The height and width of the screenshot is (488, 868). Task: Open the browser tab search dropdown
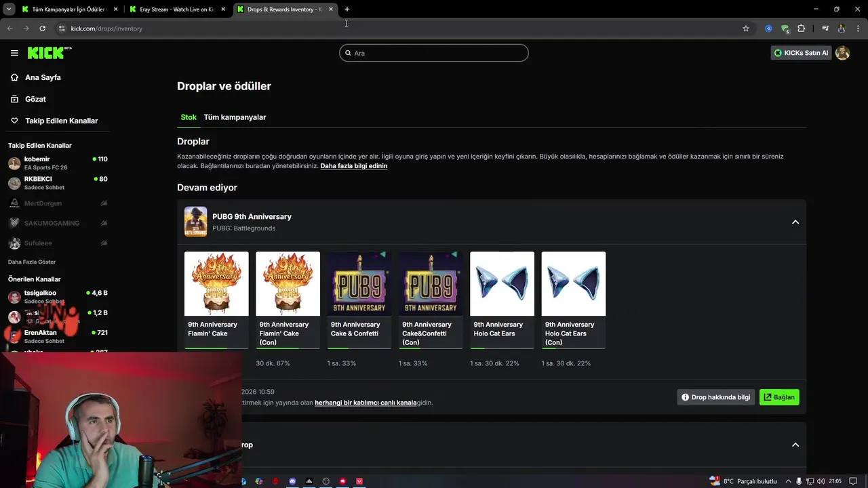[9, 9]
